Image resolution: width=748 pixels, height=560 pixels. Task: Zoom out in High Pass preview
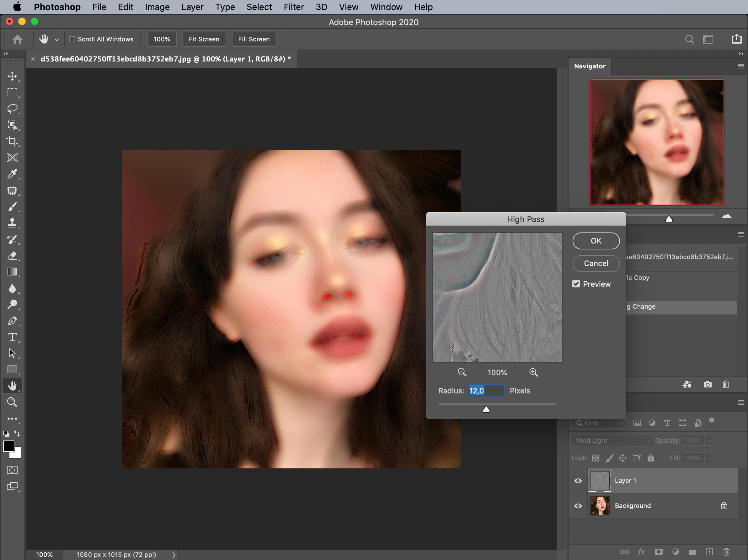coord(462,372)
